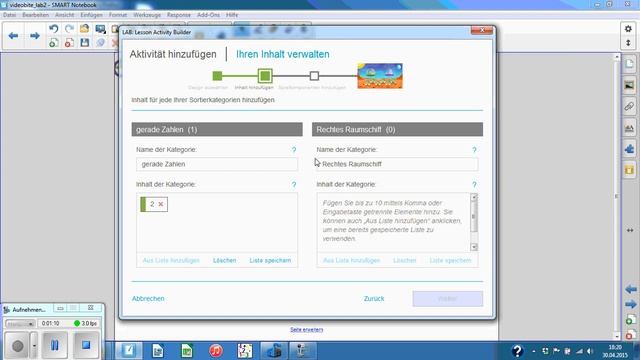
Task: Add a new page with the top toolbar green plus icon
Action: (x=53, y=42)
